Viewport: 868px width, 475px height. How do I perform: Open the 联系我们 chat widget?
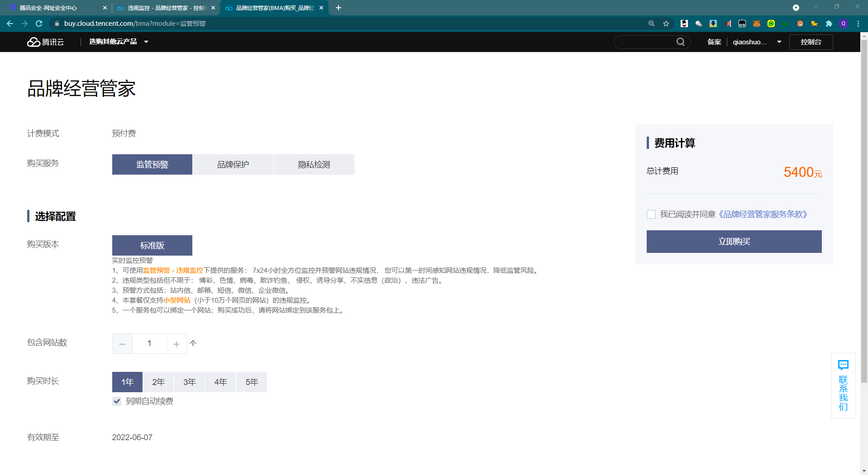point(843,386)
